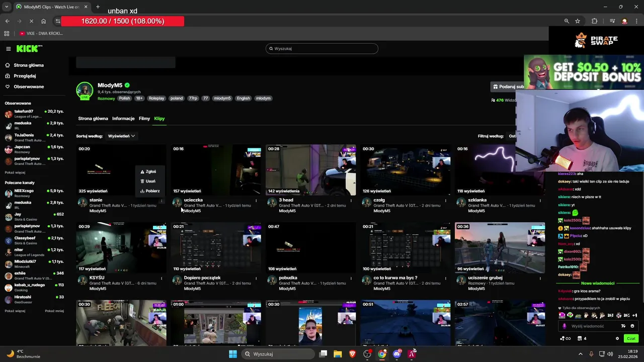Open channel points icon with infinity symbol

click(565, 338)
